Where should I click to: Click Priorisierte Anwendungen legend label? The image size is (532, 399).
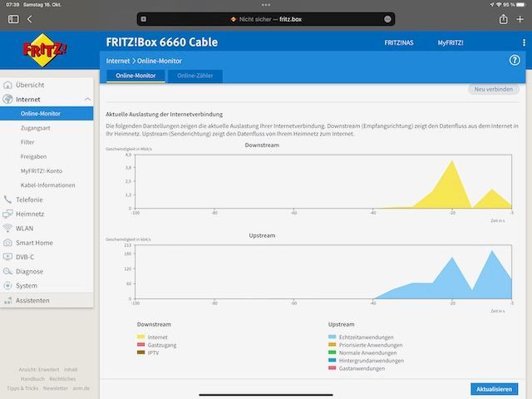[x=371, y=345]
